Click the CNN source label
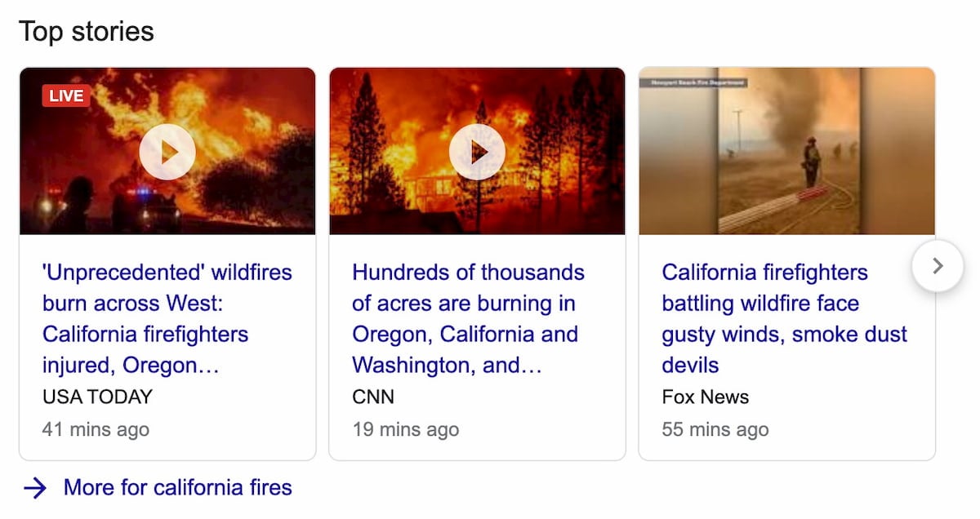The height and width of the screenshot is (519, 980). tap(373, 397)
